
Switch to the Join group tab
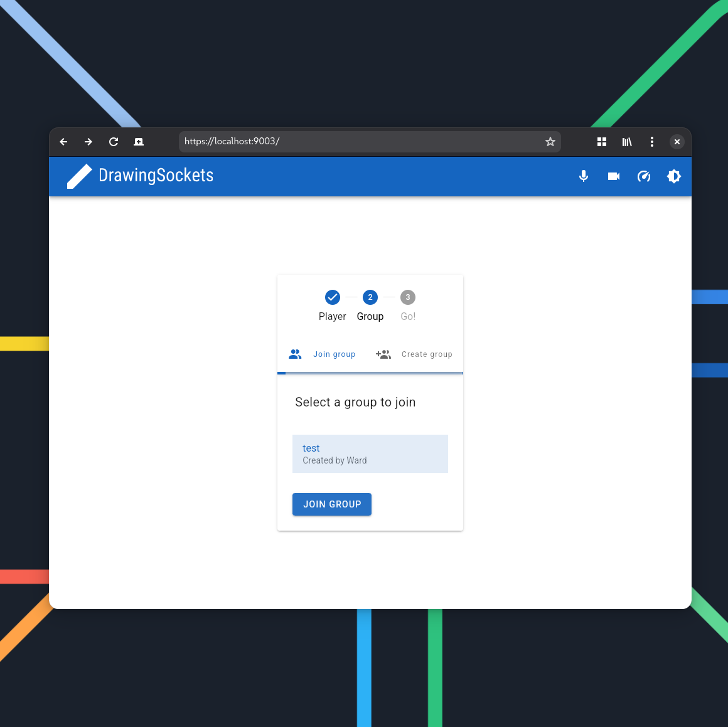(334, 354)
